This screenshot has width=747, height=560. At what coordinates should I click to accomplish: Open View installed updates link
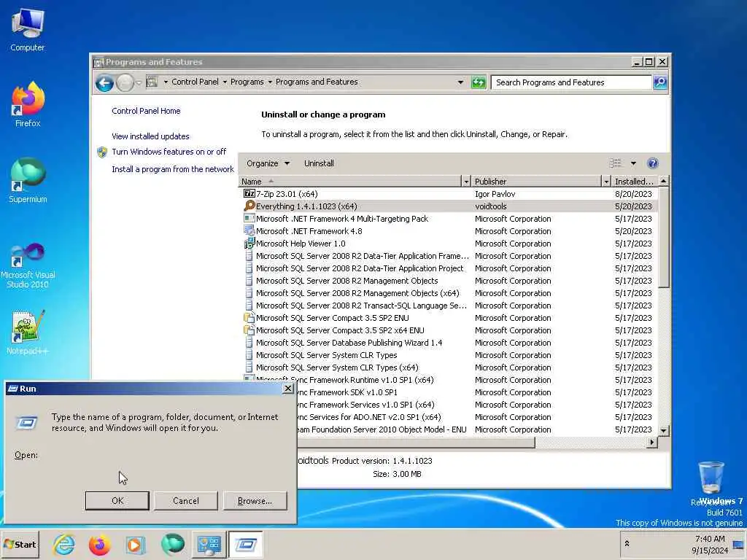tap(150, 136)
